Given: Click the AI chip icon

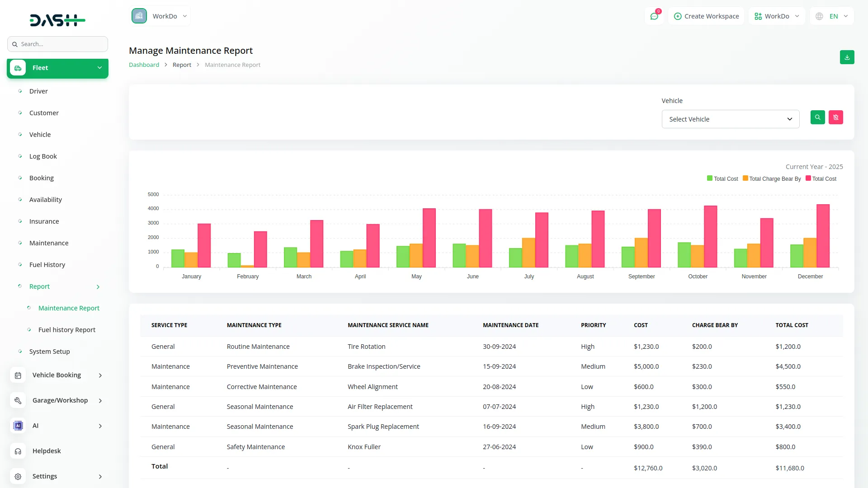Looking at the screenshot, I should pyautogui.click(x=18, y=426).
